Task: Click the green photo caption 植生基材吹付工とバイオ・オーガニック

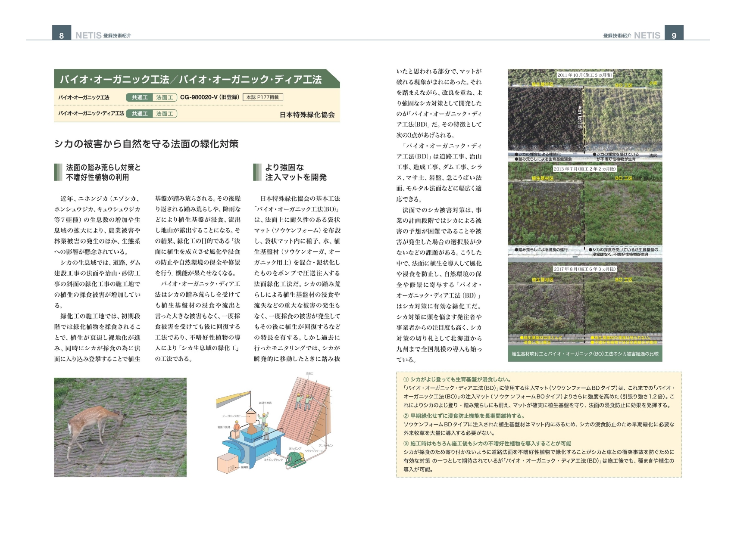Action: pos(585,354)
